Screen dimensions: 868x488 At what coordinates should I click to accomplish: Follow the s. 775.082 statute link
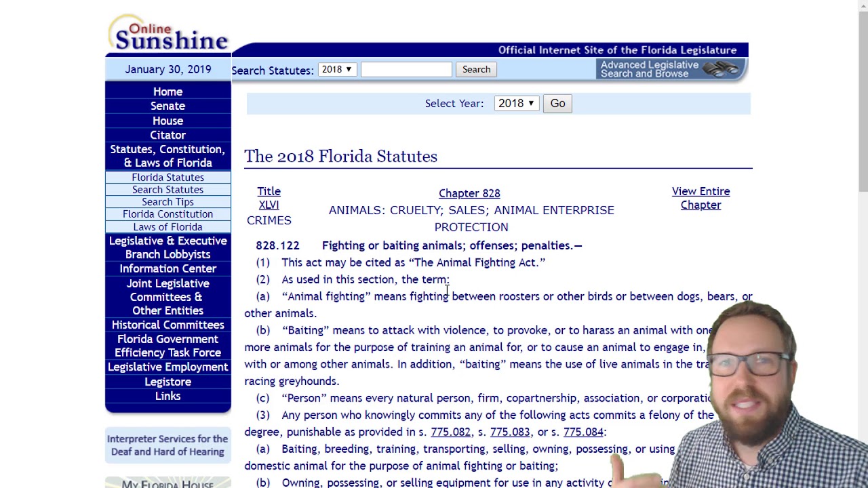click(x=450, y=432)
